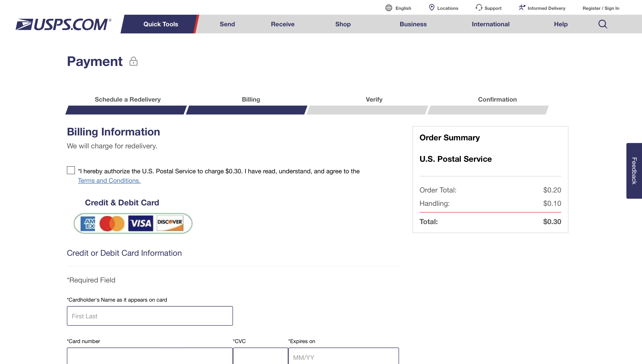Select the Billing step tab

[251, 99]
